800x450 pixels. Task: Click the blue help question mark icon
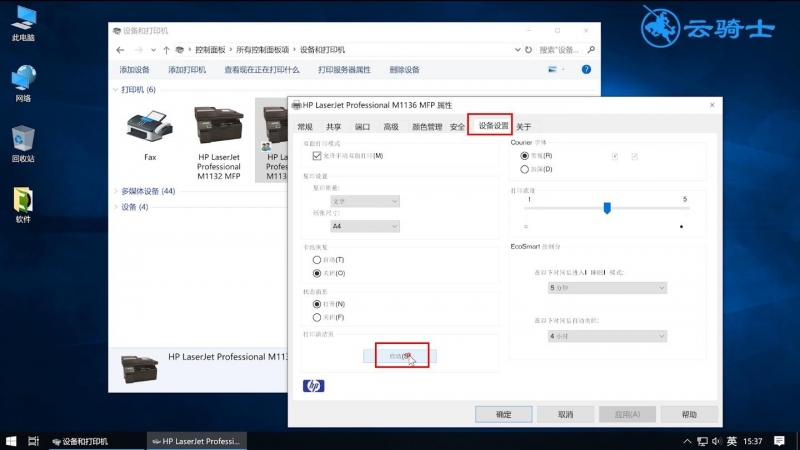(586, 69)
